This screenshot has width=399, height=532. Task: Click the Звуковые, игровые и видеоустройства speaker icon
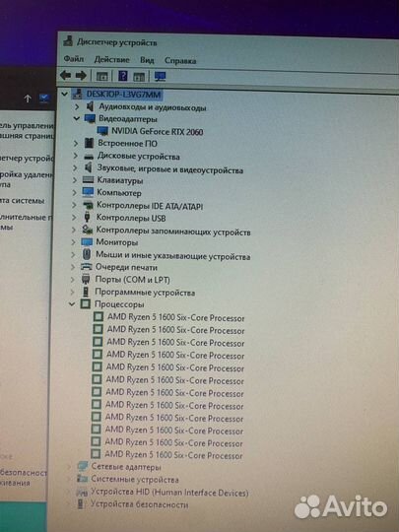(x=89, y=167)
